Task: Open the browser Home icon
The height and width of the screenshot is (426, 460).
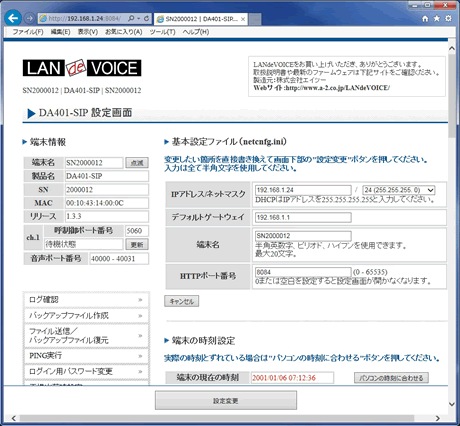Action: point(425,18)
